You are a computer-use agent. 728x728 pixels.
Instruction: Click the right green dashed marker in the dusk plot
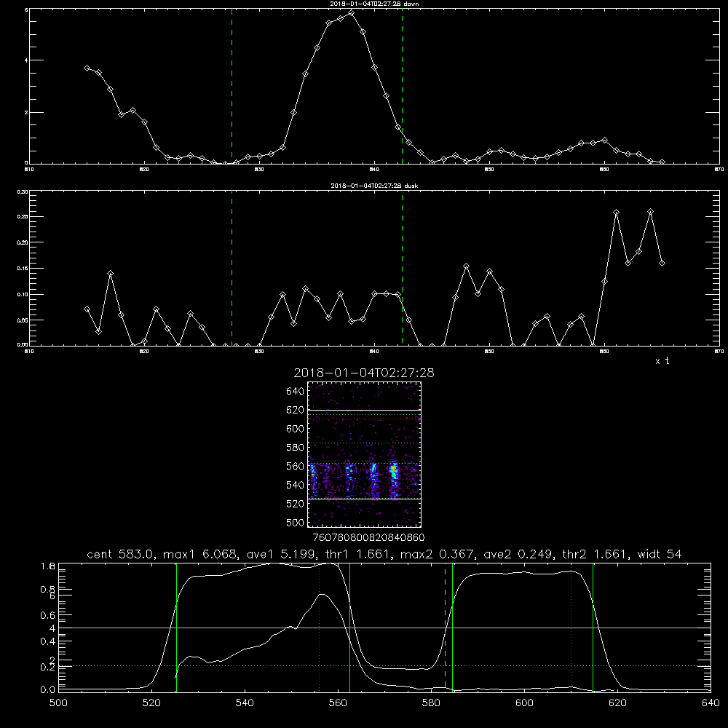402,268
